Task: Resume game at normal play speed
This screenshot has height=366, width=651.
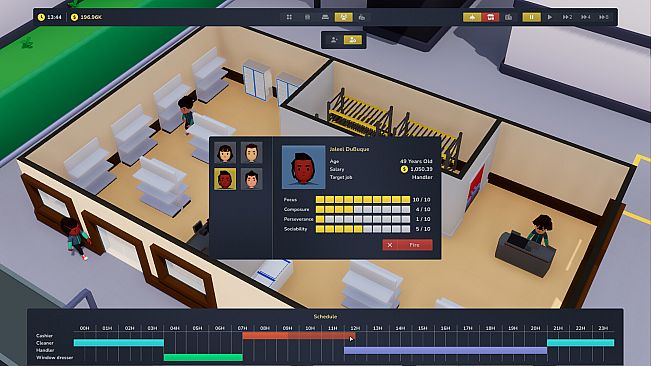Action: (x=550, y=17)
